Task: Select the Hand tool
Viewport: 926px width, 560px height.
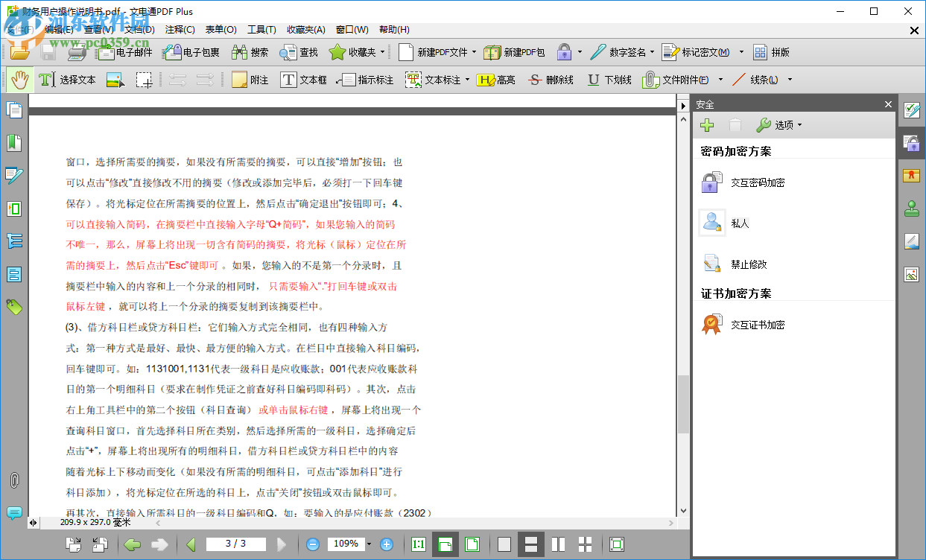Action: pyautogui.click(x=19, y=79)
